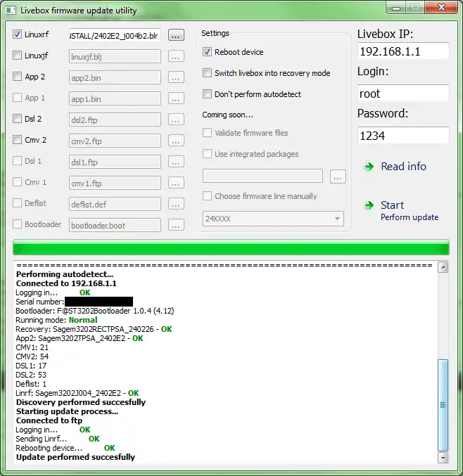Click the 'Rebooting device...' log line
Screen dimensions: 463x476
coord(65,448)
